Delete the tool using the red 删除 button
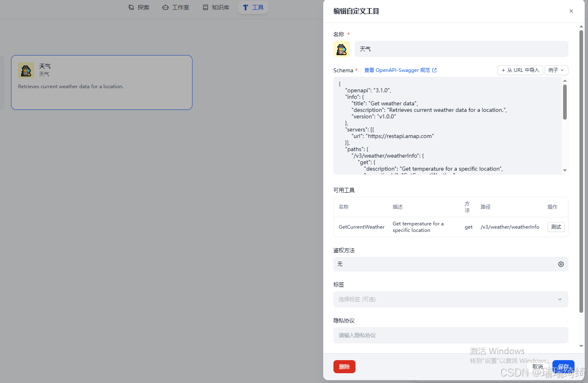This screenshot has width=588, height=383. coord(344,366)
